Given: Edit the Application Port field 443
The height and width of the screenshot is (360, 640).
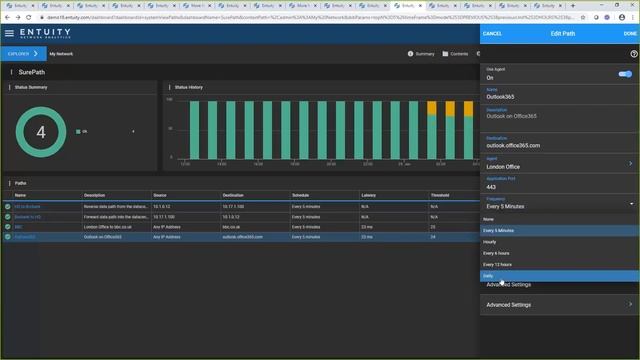Looking at the screenshot, I should point(559,184).
